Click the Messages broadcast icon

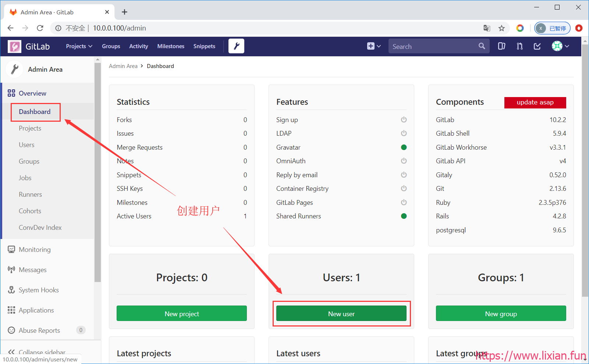click(x=11, y=270)
